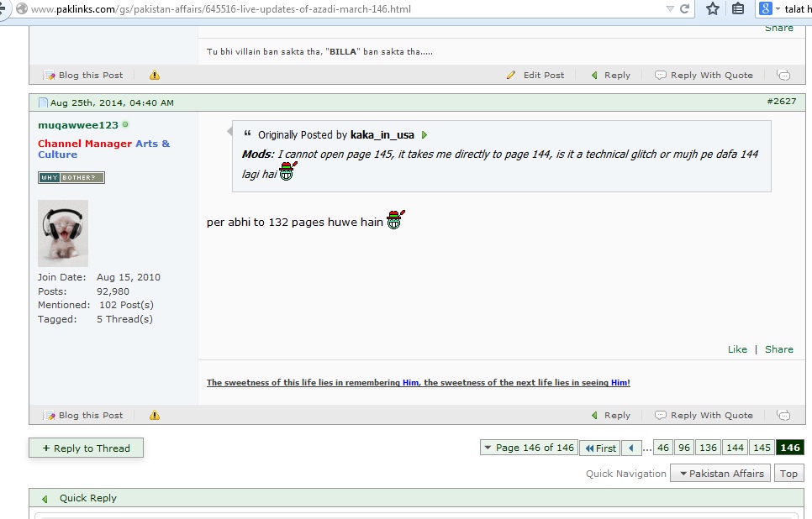This screenshot has height=519, width=812.
Task: Toggle multi-quote icon on post #2627
Action: (x=783, y=415)
